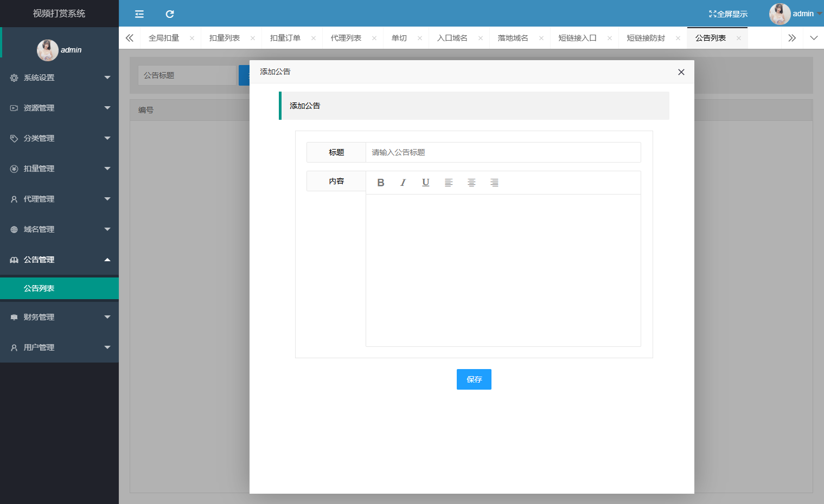Switch to the 扣量订单 tab
Viewport: 824px width, 504px height.
click(x=285, y=38)
